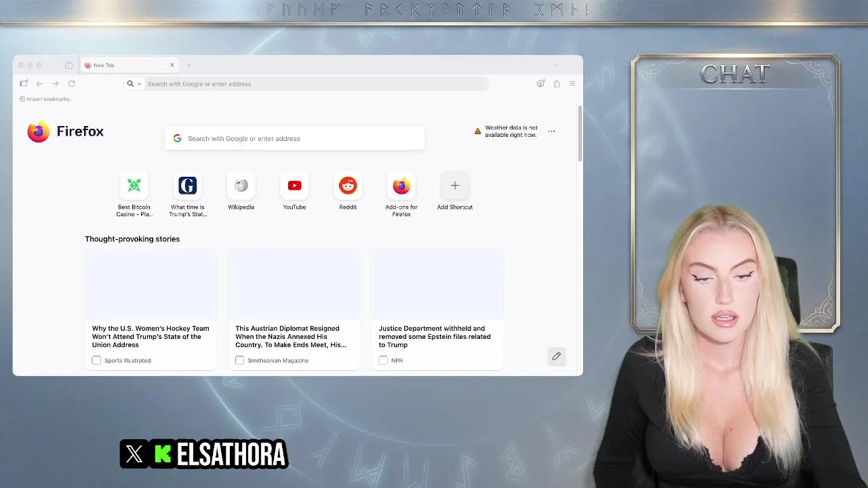The width and height of the screenshot is (868, 488).
Task: Click the Sports Illustrated source icon
Action: click(96, 361)
